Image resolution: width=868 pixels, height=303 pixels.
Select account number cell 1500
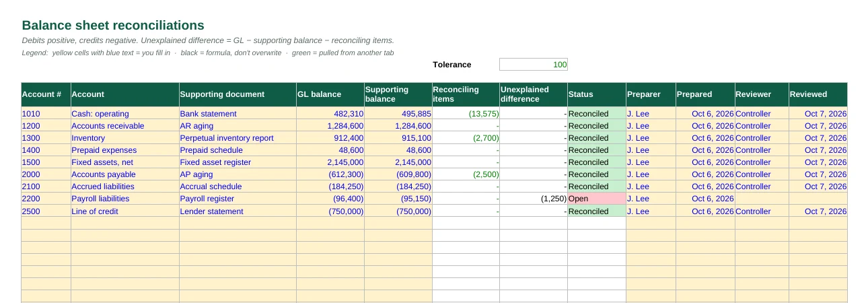(x=46, y=162)
